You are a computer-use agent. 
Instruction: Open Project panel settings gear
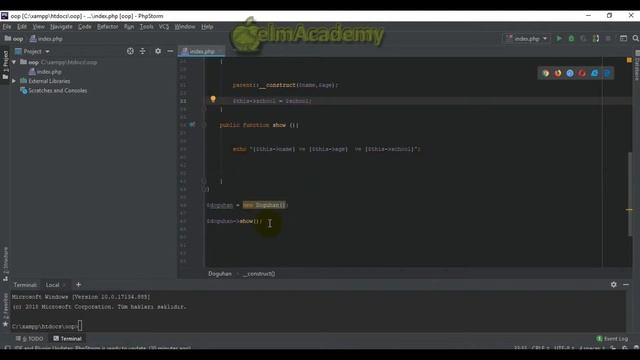[x=158, y=51]
